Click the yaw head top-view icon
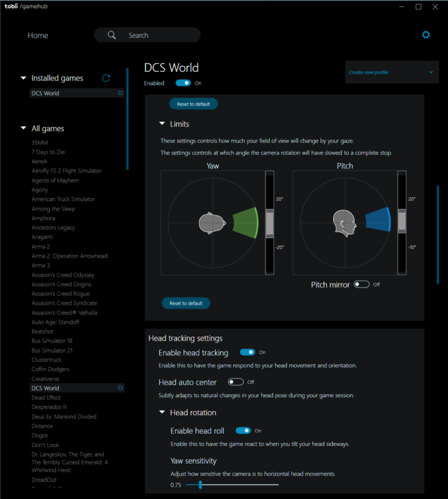This screenshot has height=499, width=448. (210, 222)
